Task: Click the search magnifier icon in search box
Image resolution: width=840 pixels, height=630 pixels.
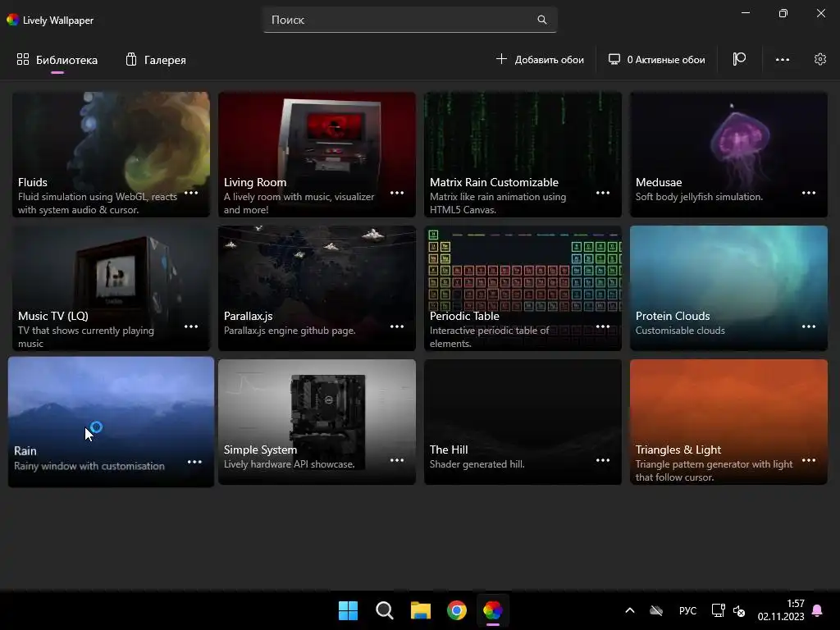Action: (542, 20)
